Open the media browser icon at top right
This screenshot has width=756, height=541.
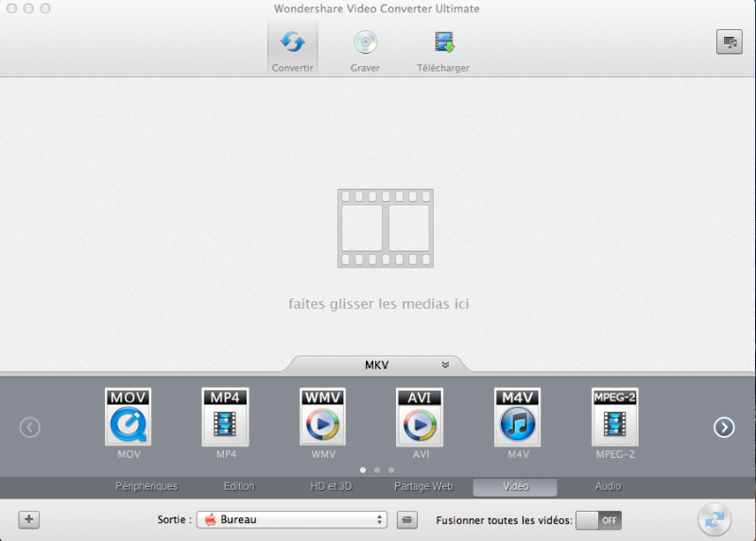point(729,42)
